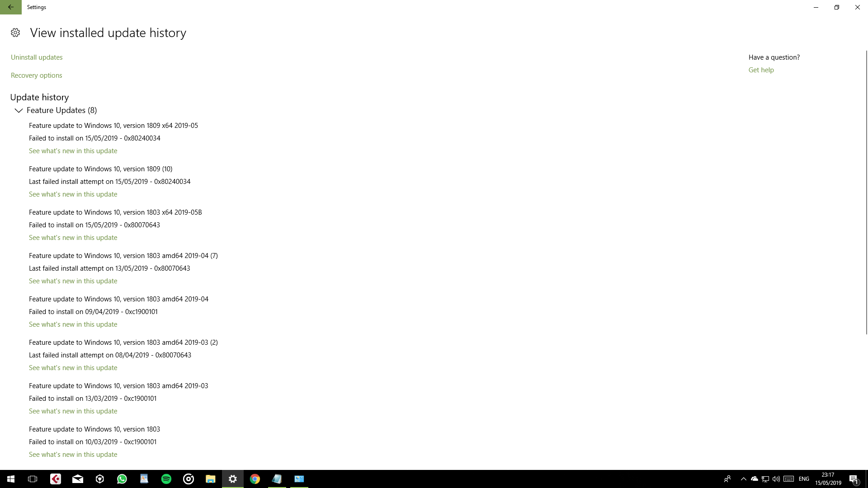Select 'Failed to install on 09/04/2019 - 0xc1900101'
The height and width of the screenshot is (488, 868).
93,312
